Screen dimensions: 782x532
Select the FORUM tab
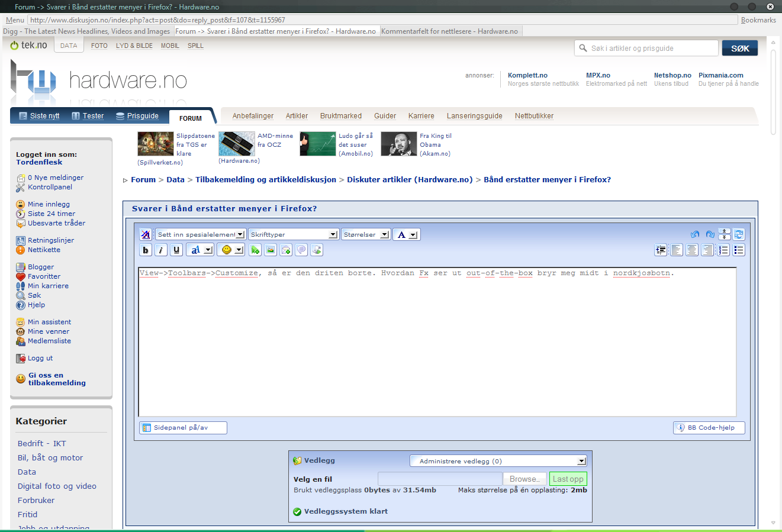pyautogui.click(x=191, y=118)
